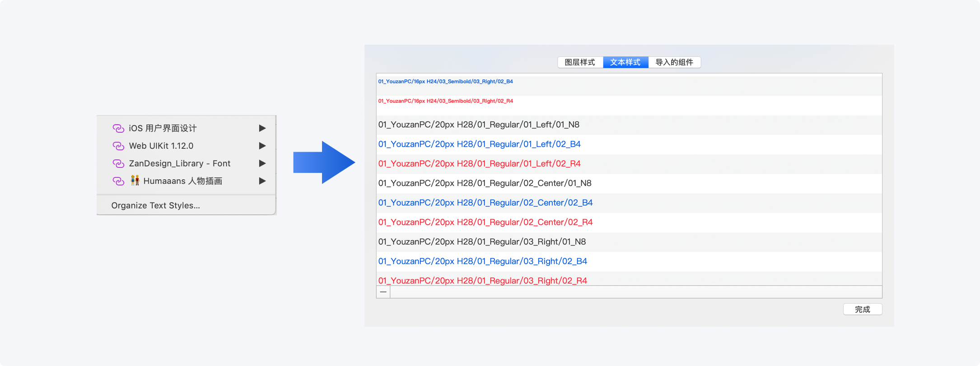Click the link icon beside Web UIKit 1.12.0
The width and height of the screenshot is (980, 366).
click(x=118, y=146)
